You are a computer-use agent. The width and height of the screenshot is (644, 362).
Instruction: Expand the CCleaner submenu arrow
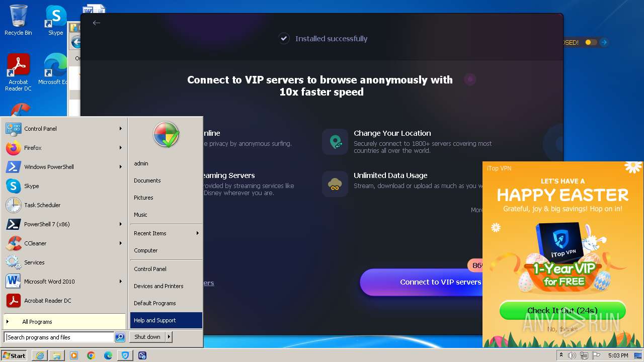click(121, 243)
